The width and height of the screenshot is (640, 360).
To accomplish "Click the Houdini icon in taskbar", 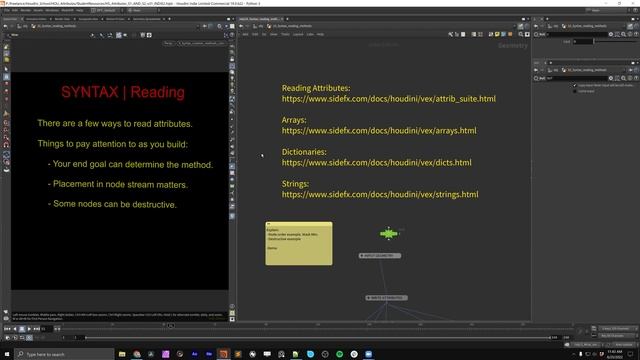I will (223, 354).
